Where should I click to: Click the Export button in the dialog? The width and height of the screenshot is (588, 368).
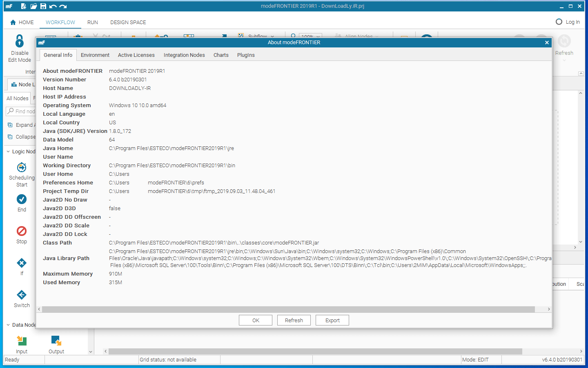coord(332,320)
